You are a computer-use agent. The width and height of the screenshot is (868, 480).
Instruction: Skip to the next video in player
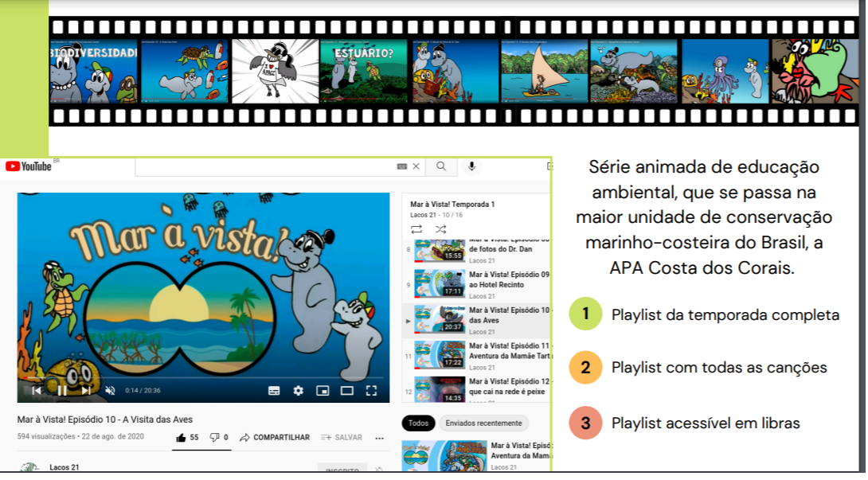coord(86,390)
